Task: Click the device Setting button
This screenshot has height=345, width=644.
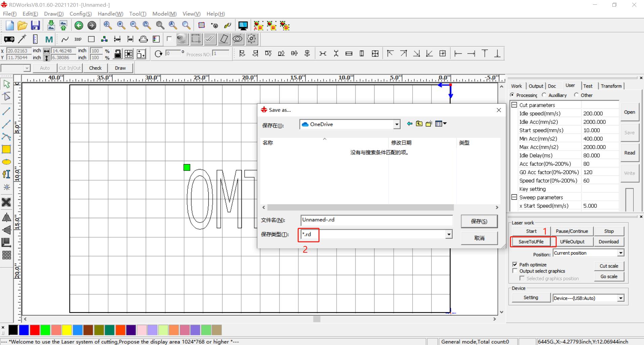Action: (x=531, y=298)
